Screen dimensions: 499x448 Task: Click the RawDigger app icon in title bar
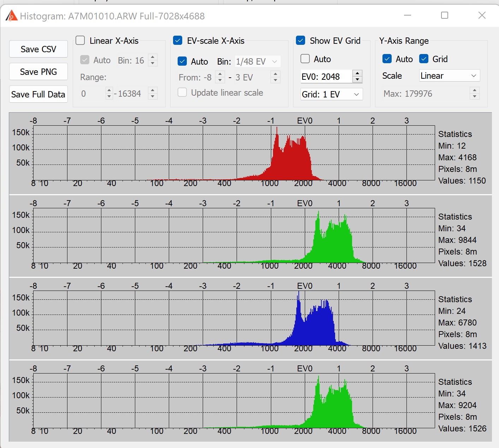tap(12, 16)
